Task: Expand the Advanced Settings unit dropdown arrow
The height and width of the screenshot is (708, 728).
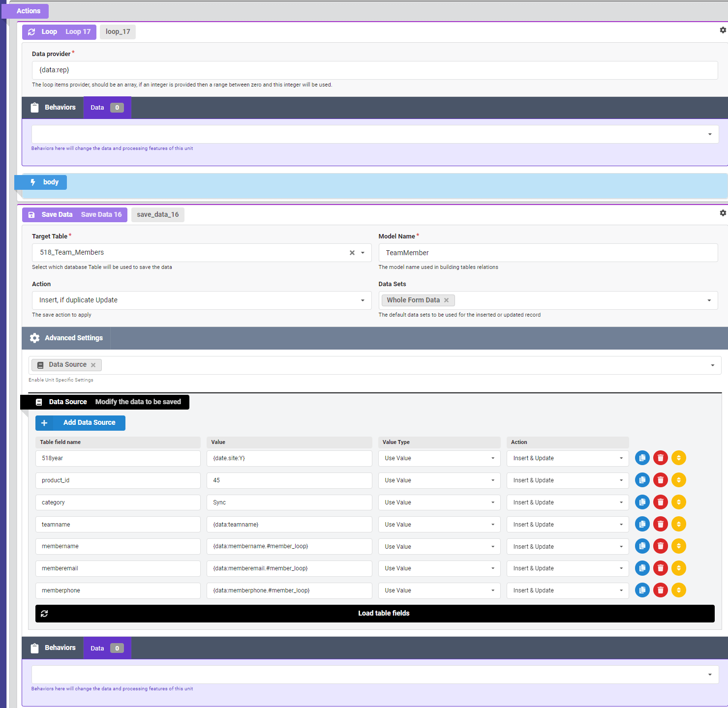Action: [713, 365]
